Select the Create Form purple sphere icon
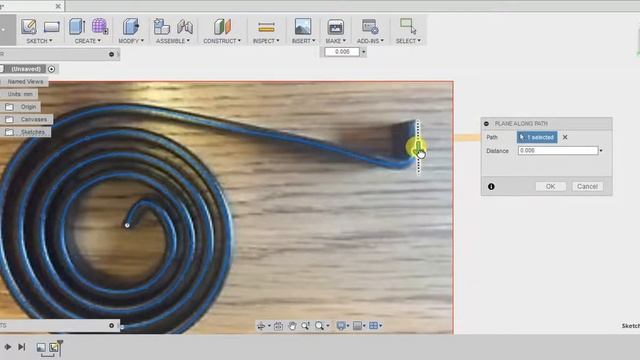 (x=100, y=26)
